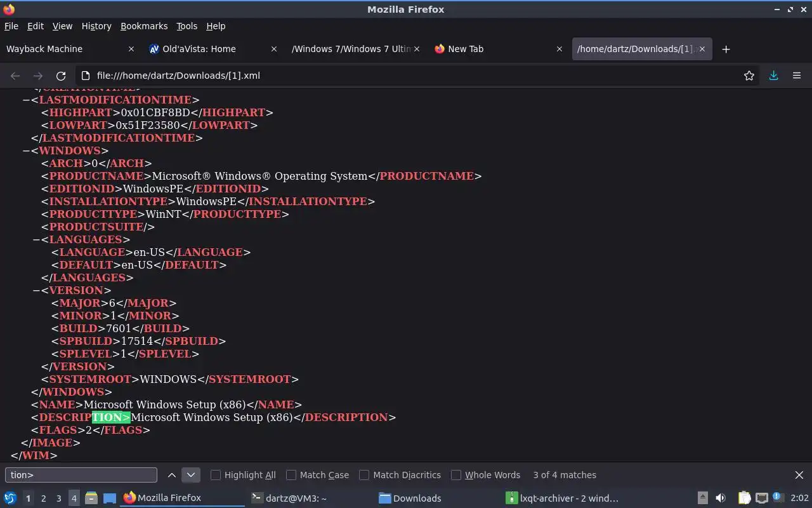Open the network status tray icon

[x=762, y=498]
